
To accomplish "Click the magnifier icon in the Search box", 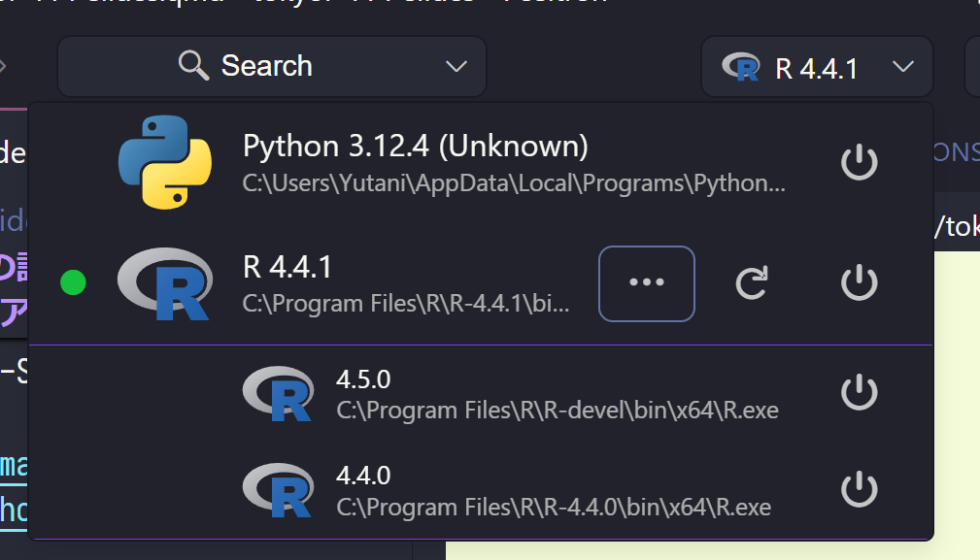I will click(x=194, y=66).
